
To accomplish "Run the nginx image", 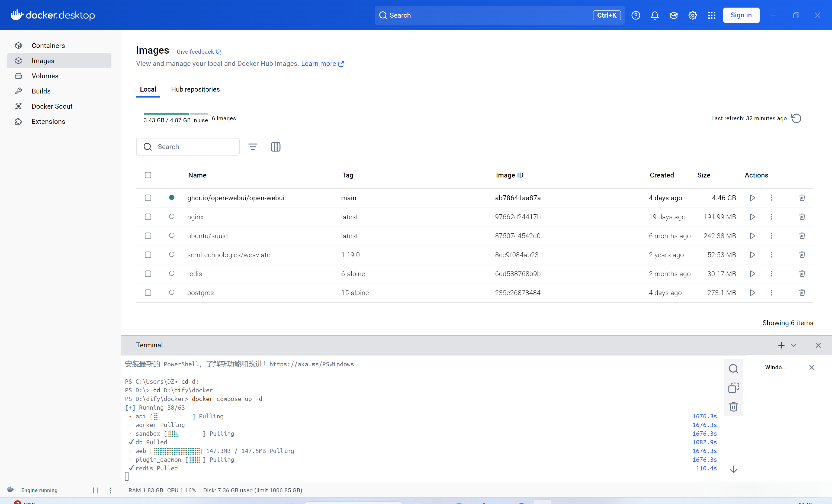I will click(x=752, y=217).
